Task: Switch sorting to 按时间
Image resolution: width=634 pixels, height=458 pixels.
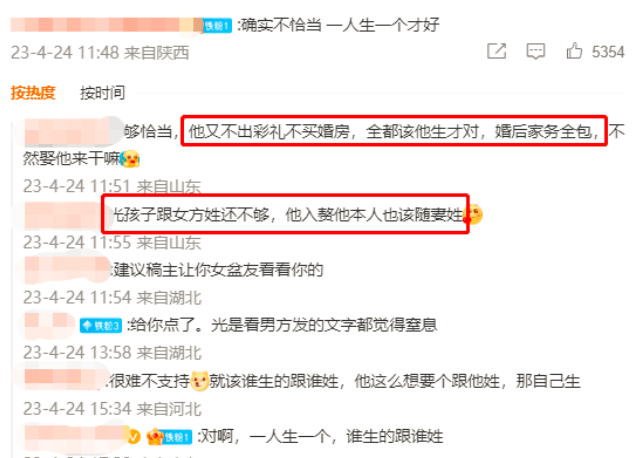Action: 102,93
